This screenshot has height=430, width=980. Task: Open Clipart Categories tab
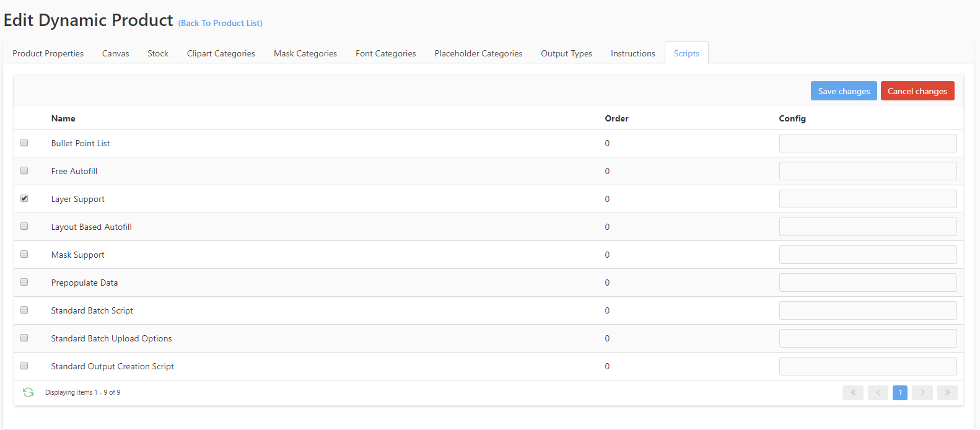[221, 53]
